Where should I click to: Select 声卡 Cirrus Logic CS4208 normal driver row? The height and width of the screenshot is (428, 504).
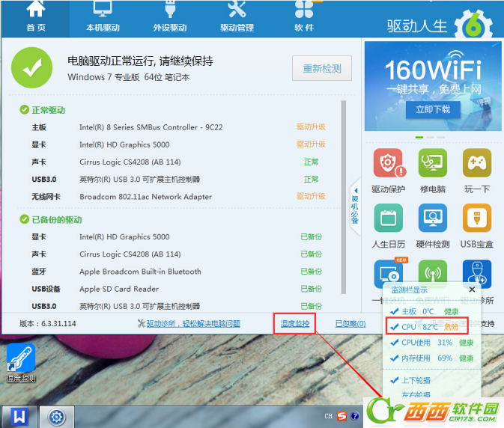coord(178,162)
